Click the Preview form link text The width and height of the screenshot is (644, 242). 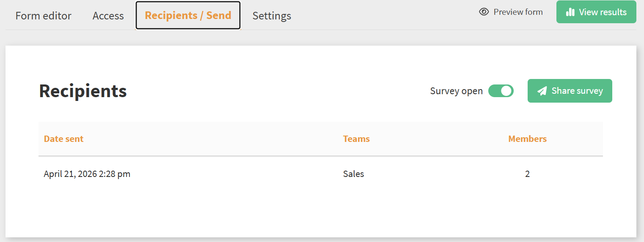[518, 12]
